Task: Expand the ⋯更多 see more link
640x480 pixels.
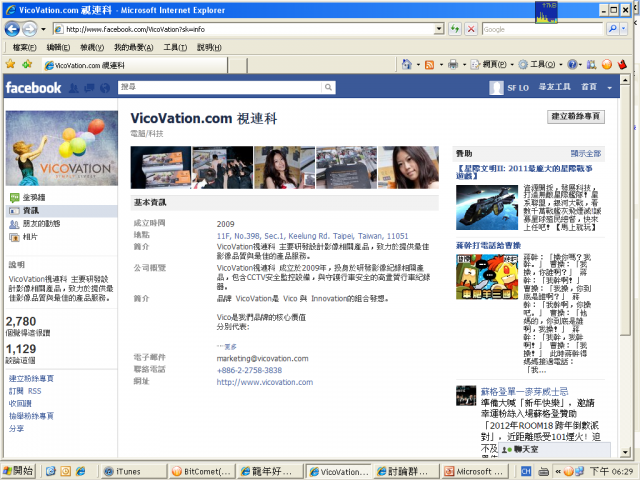Action: coord(227,347)
